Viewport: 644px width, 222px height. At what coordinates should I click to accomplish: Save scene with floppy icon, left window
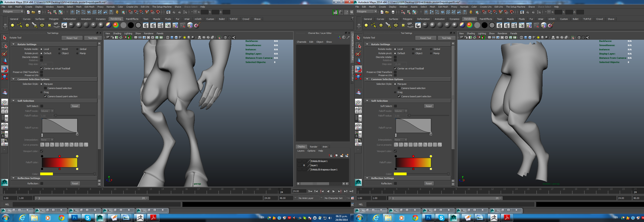point(39,12)
